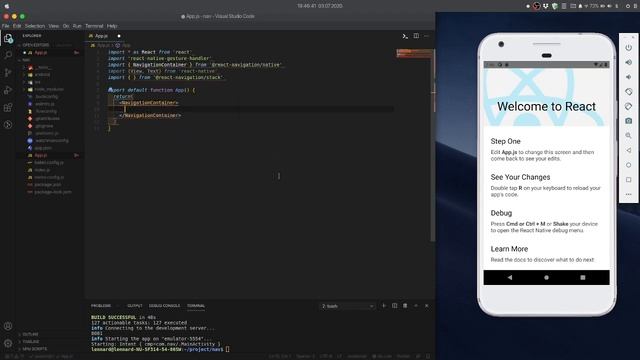Select 'Learn More' heading in emulator

pos(509,249)
